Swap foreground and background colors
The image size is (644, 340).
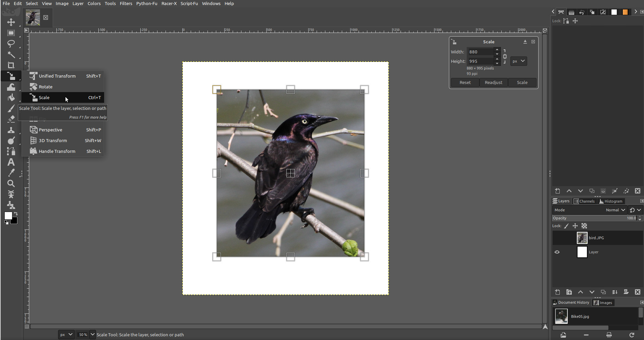16,213
